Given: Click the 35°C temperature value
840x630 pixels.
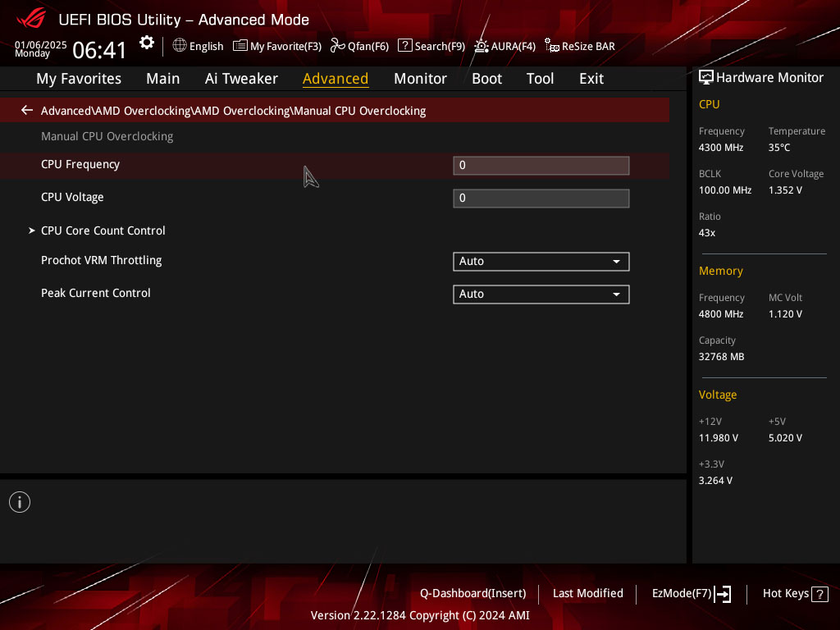Looking at the screenshot, I should click(x=779, y=148).
